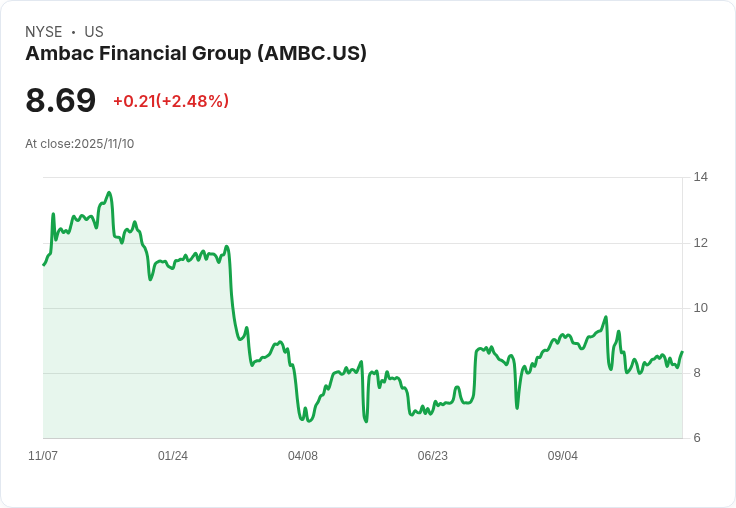Open the Ambac Financial Group (AMBC.US) title
This screenshot has width=736, height=508.
[196, 53]
